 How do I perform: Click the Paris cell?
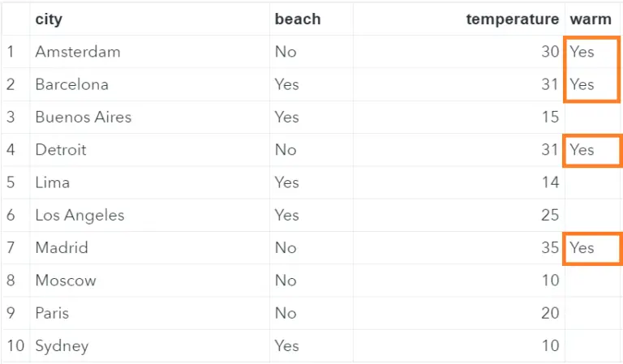coord(52,313)
